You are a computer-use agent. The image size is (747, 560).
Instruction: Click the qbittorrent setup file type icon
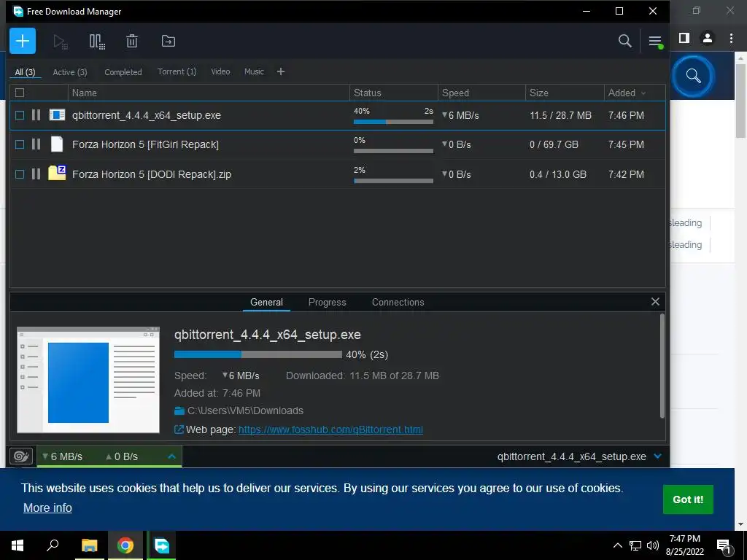[x=57, y=114]
